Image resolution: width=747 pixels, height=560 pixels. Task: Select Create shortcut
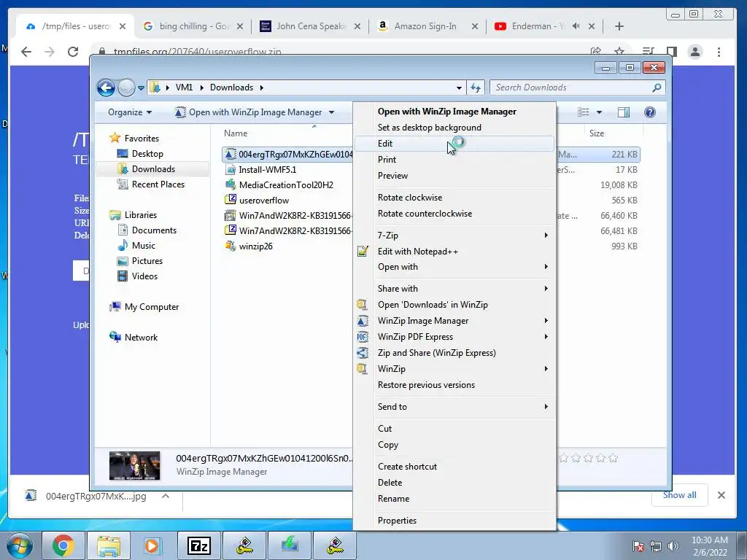(454, 467)
